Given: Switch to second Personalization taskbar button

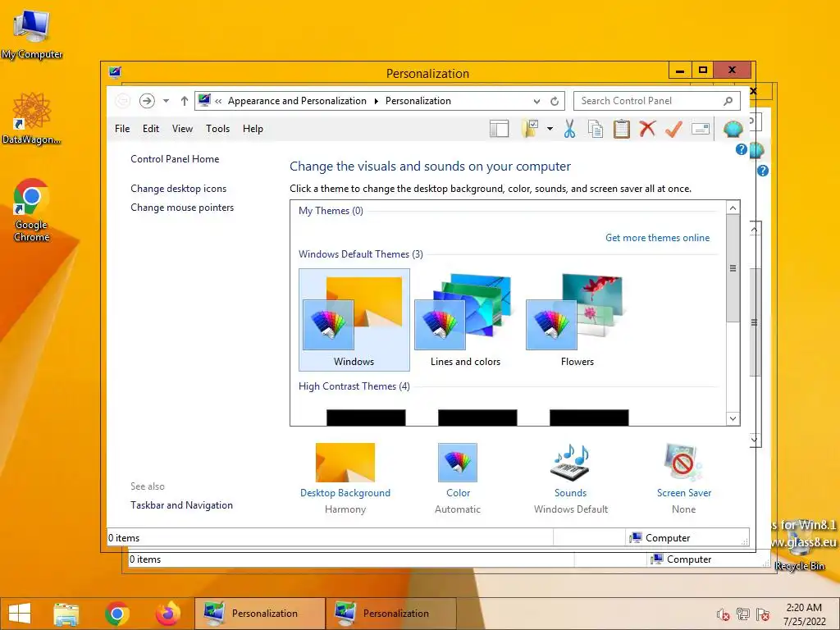Looking at the screenshot, I should pyautogui.click(x=391, y=614).
